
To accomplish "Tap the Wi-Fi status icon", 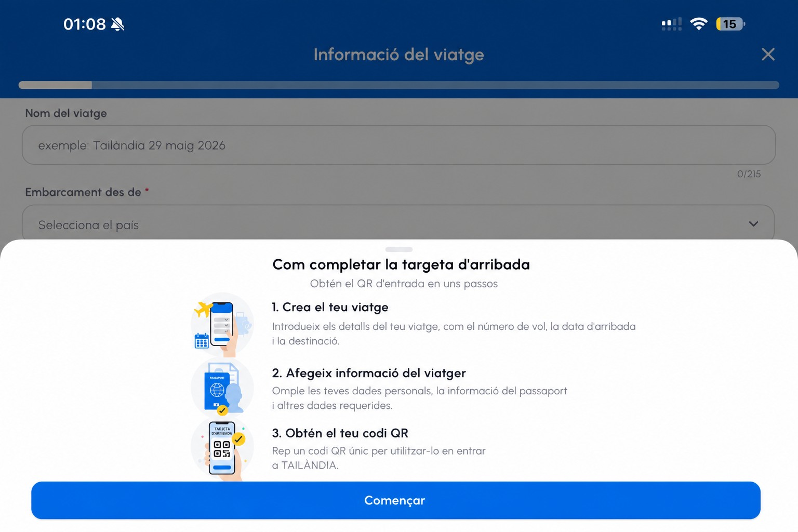I will (699, 24).
